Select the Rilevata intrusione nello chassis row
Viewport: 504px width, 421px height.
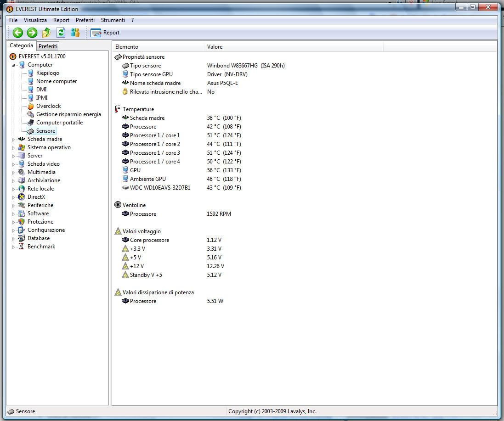pos(168,92)
